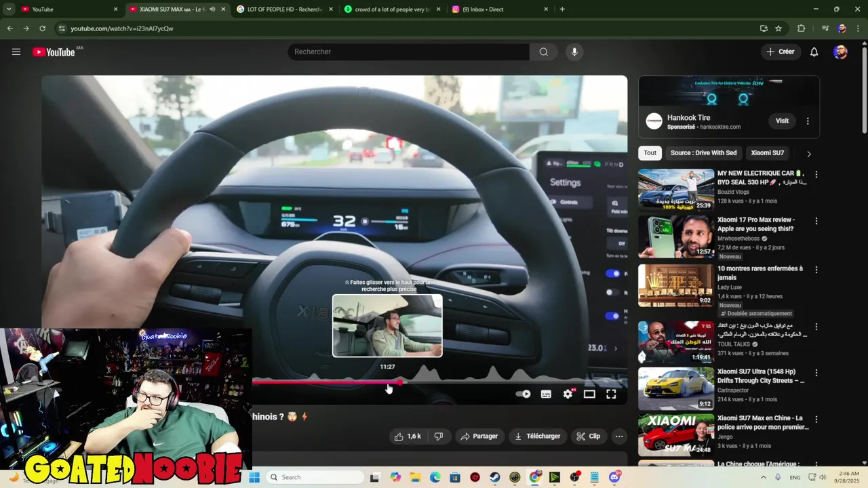Mute the Xiaomi SU7 tab audio icon
Image resolution: width=868 pixels, height=488 pixels.
[x=212, y=9]
